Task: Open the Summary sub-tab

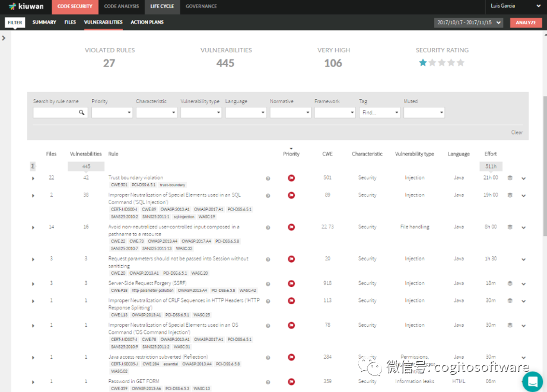Action: coord(44,23)
